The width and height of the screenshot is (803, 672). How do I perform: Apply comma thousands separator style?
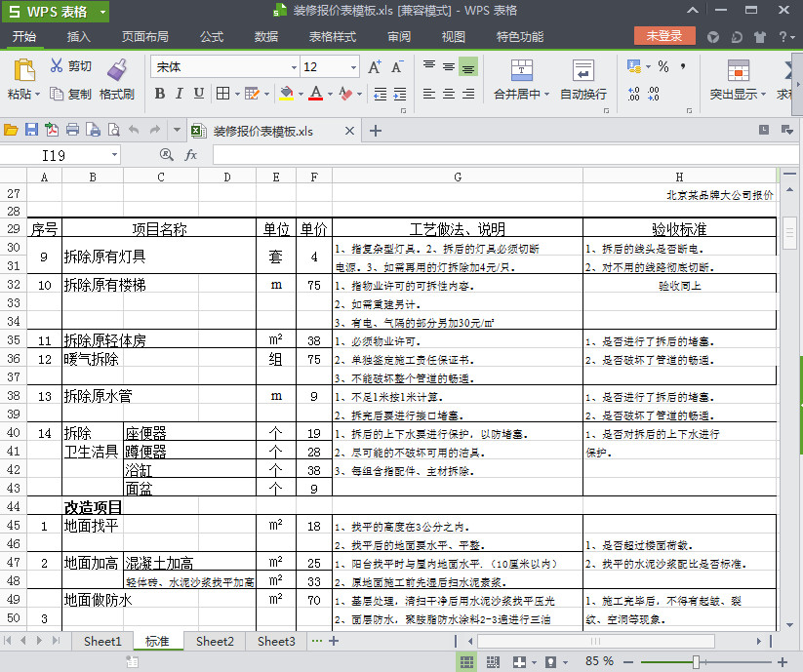coord(683,66)
